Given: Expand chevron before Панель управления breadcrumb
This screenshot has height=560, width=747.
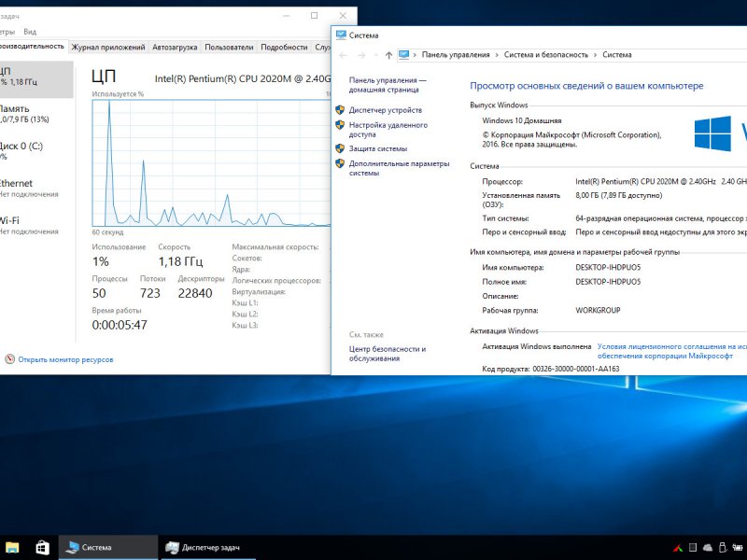Looking at the screenshot, I should point(415,55).
